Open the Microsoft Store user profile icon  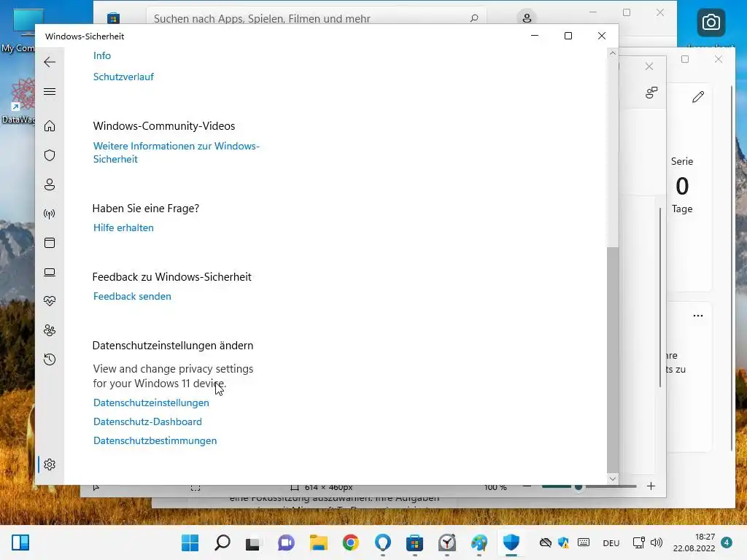tap(527, 18)
